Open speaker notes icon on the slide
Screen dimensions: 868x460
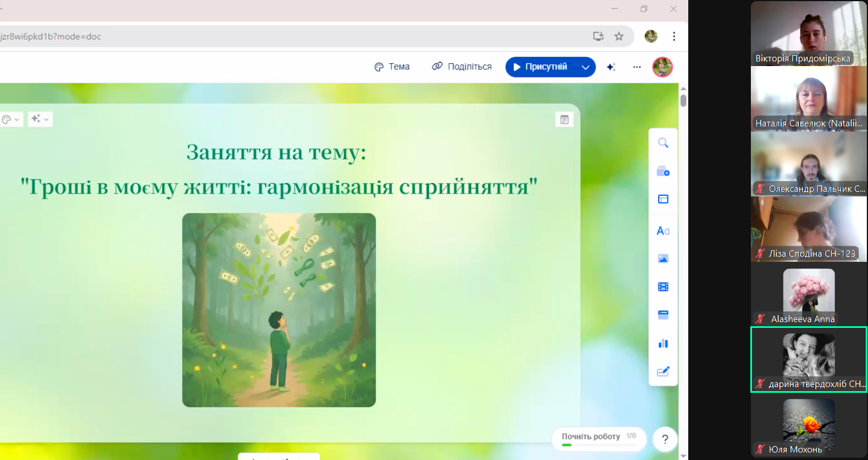point(564,119)
